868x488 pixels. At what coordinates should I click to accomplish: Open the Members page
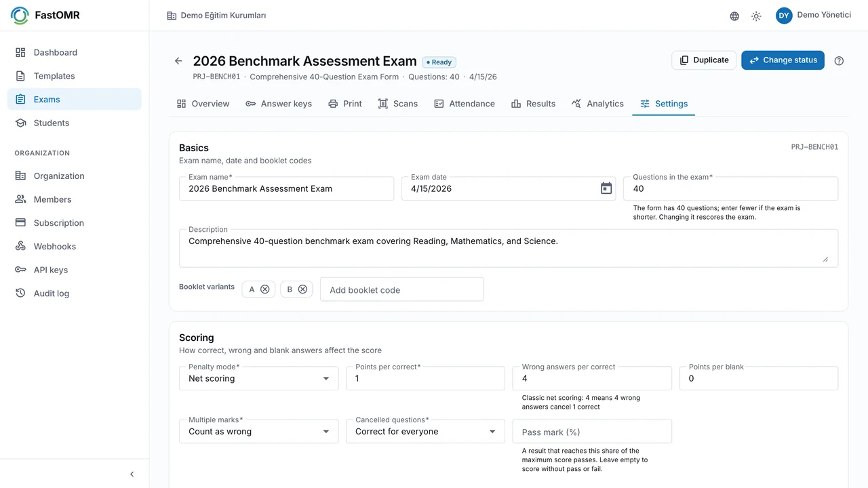click(75, 199)
